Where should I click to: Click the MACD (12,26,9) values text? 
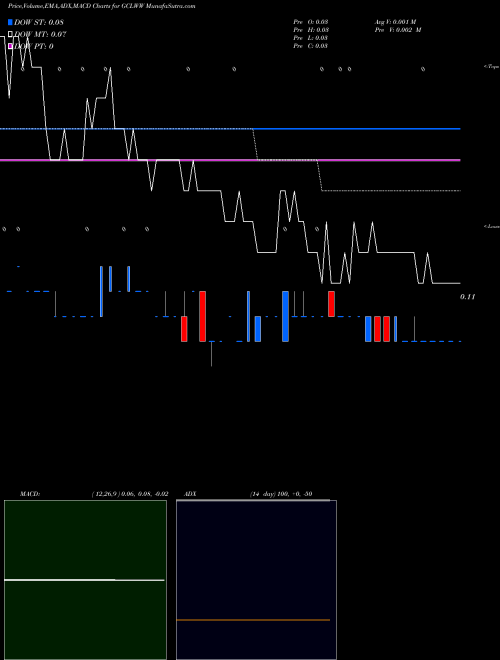coord(130,494)
